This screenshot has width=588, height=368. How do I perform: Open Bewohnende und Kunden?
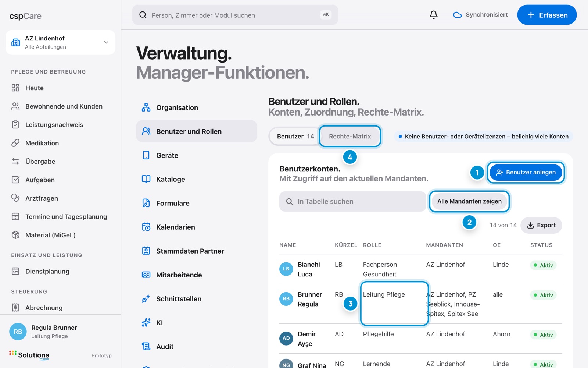pyautogui.click(x=60, y=106)
